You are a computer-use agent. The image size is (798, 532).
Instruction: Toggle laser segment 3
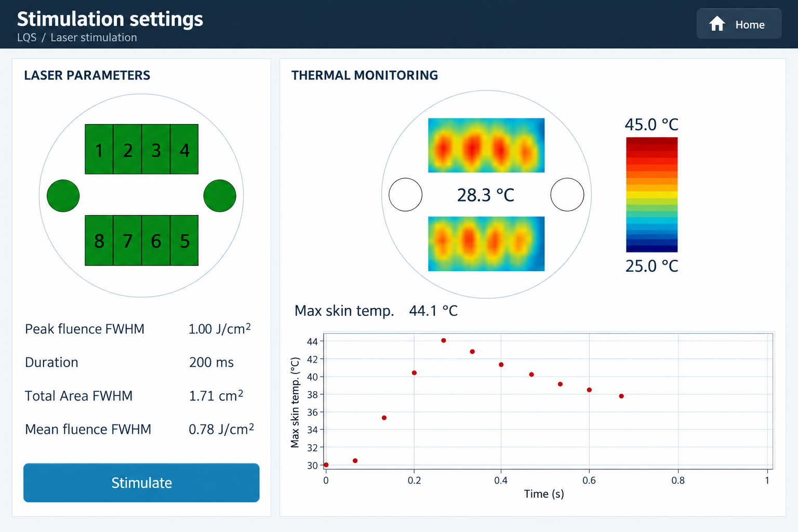(x=156, y=149)
